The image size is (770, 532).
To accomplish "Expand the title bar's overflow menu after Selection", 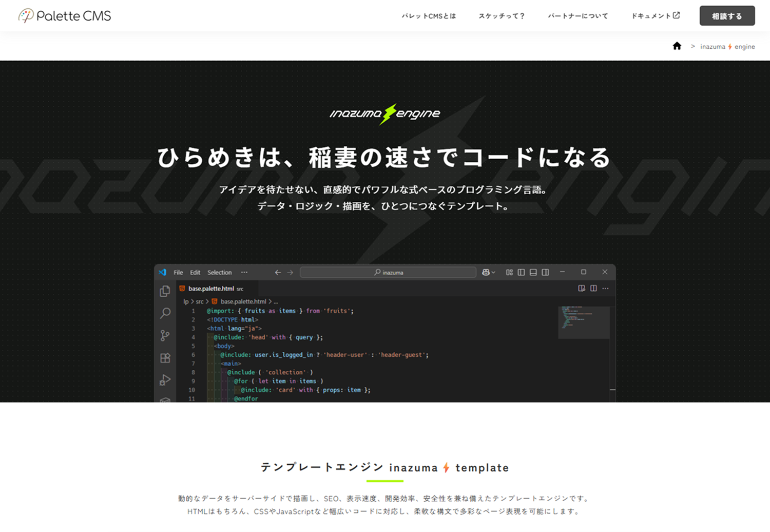I will 244,273.
